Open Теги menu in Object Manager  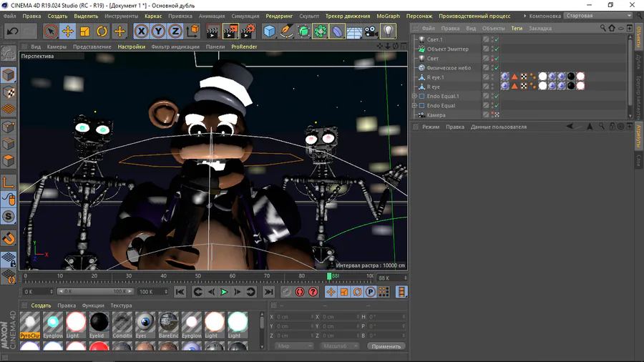point(517,29)
